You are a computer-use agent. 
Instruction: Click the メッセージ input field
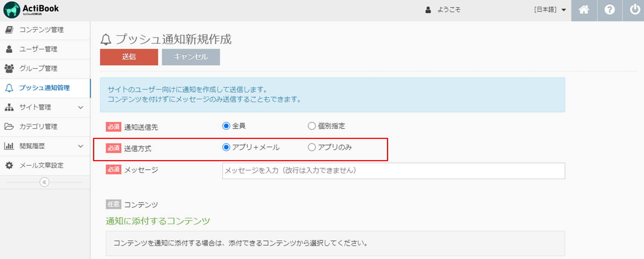tap(393, 171)
